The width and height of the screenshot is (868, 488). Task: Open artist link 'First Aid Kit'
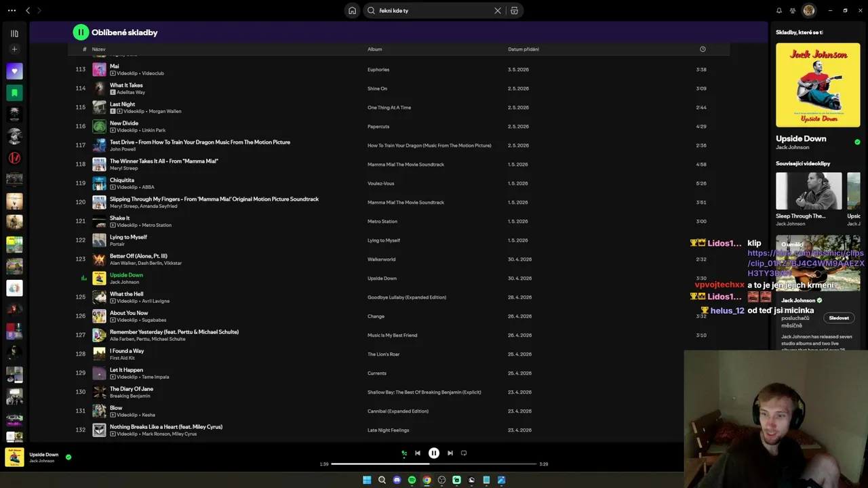[122, 358]
